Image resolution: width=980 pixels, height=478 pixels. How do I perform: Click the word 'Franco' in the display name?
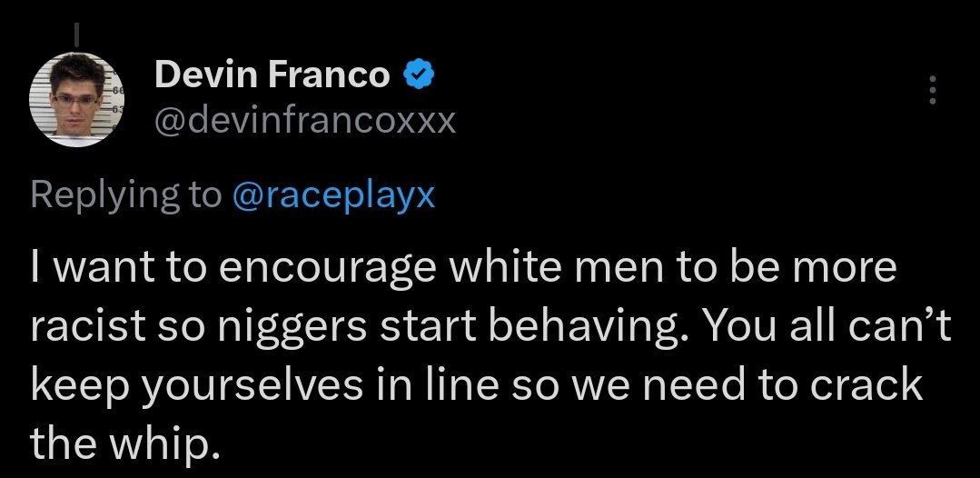pyautogui.click(x=329, y=75)
